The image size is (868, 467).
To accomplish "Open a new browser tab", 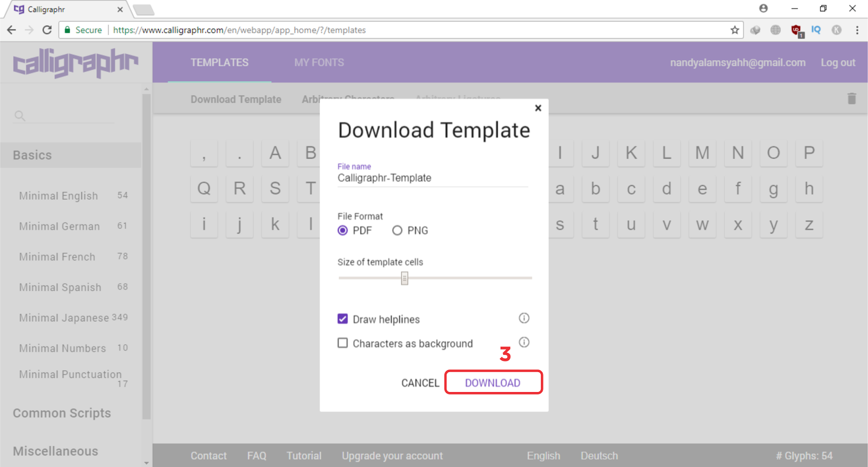I will click(x=143, y=10).
